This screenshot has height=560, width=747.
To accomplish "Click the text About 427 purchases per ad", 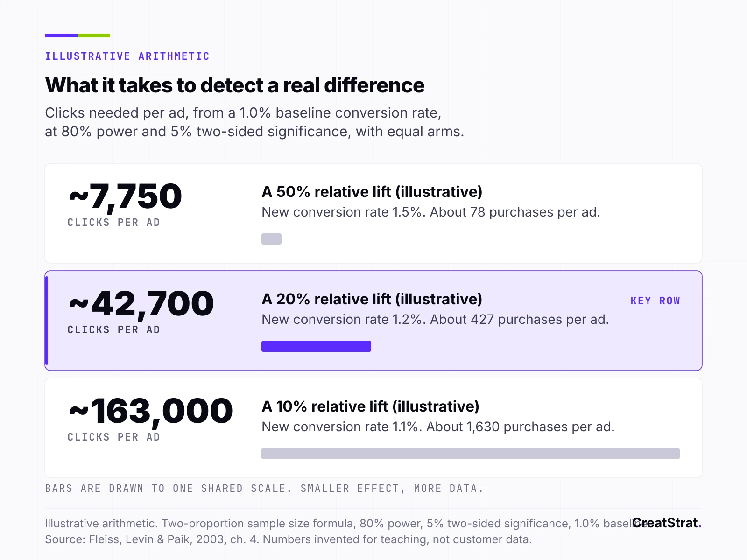I will coord(520,320).
